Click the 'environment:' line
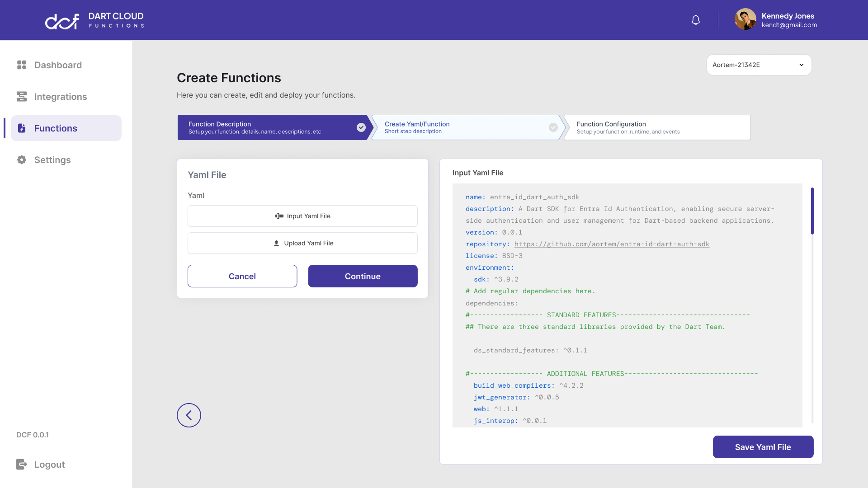 [490, 267]
